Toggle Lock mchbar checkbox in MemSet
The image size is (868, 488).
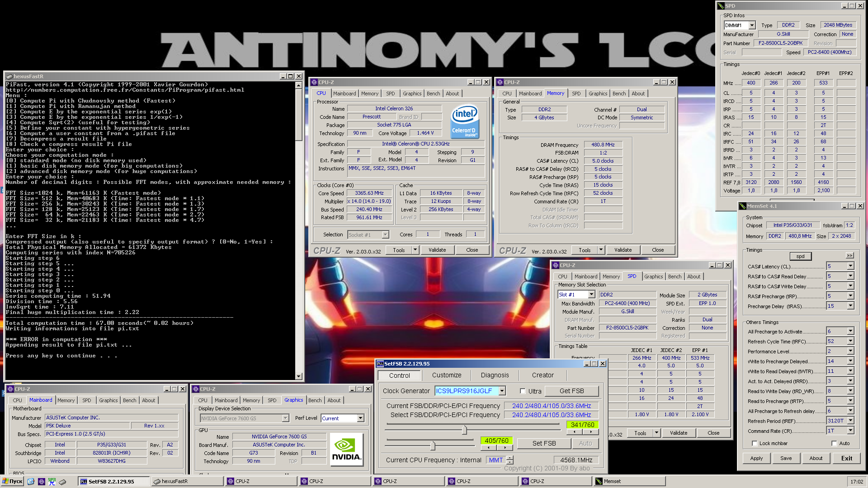pyautogui.click(x=755, y=444)
